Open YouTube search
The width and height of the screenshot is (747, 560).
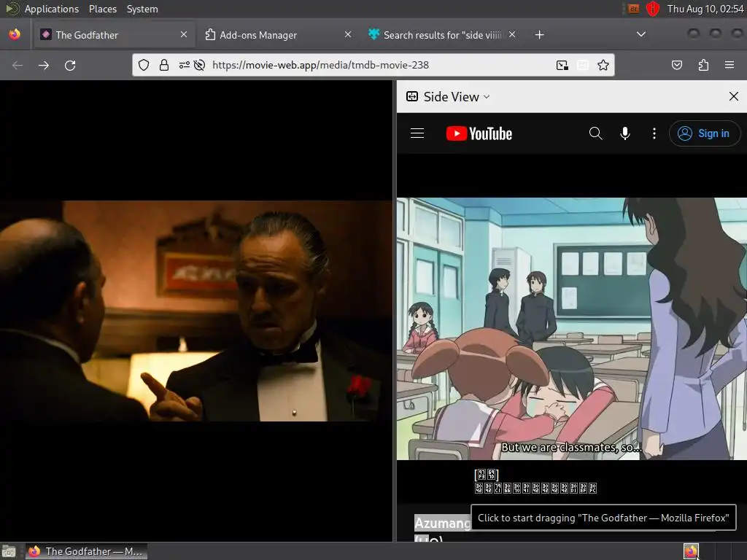(595, 133)
